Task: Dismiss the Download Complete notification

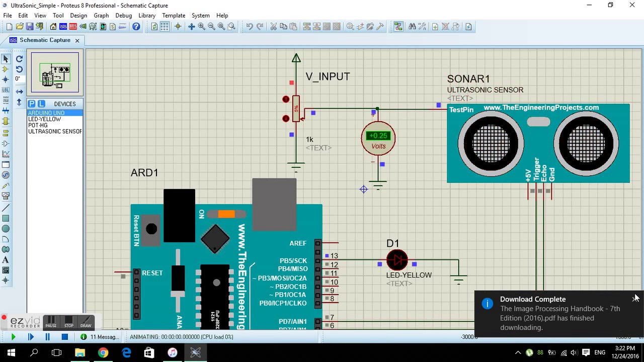Action: click(x=635, y=299)
